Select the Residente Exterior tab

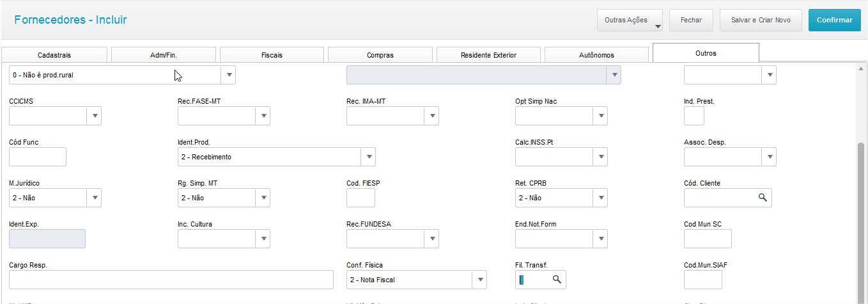coord(488,55)
